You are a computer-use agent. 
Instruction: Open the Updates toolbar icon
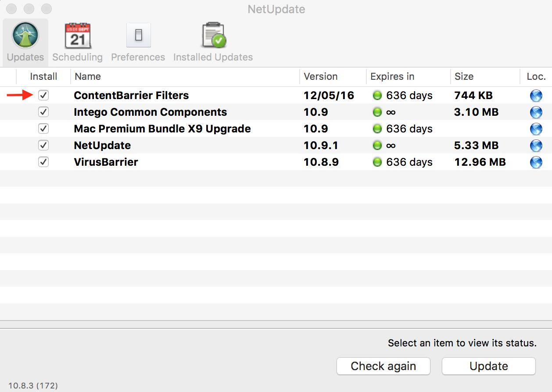[25, 36]
